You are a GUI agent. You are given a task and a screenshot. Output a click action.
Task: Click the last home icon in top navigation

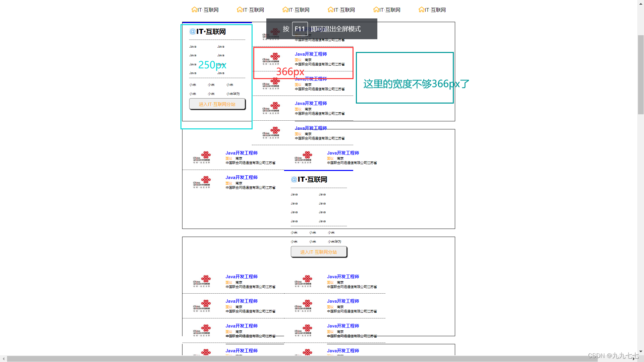click(x=421, y=9)
